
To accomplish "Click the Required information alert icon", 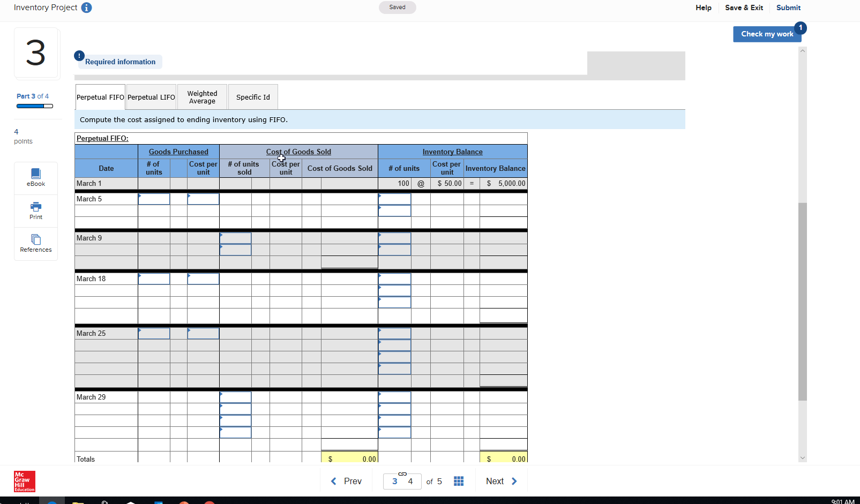I will pyautogui.click(x=79, y=55).
